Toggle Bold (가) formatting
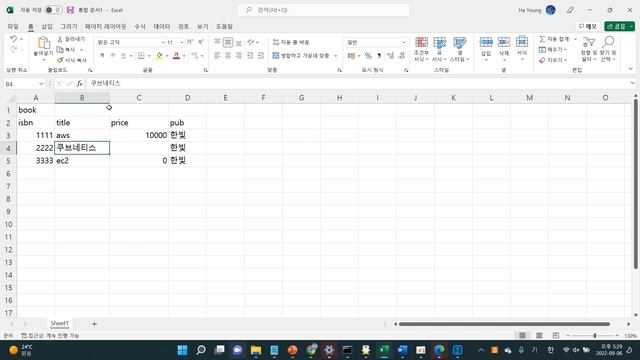The height and width of the screenshot is (360, 640). (102, 56)
